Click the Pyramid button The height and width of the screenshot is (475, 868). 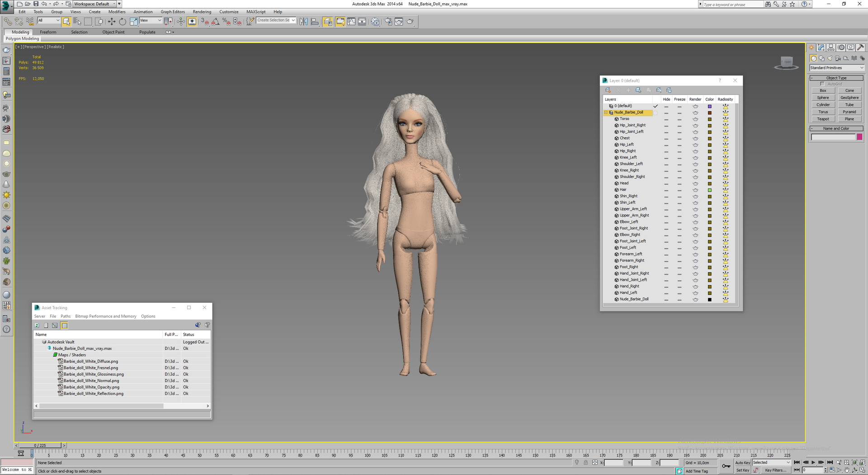point(849,112)
